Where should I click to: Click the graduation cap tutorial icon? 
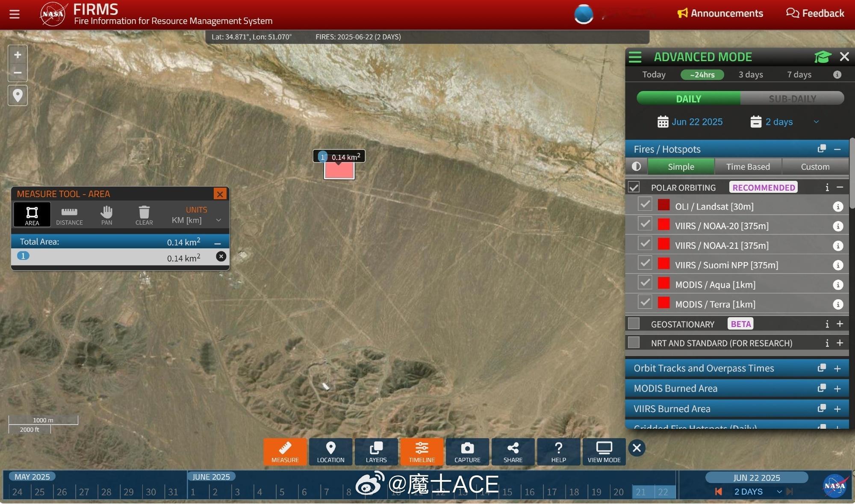(x=823, y=56)
